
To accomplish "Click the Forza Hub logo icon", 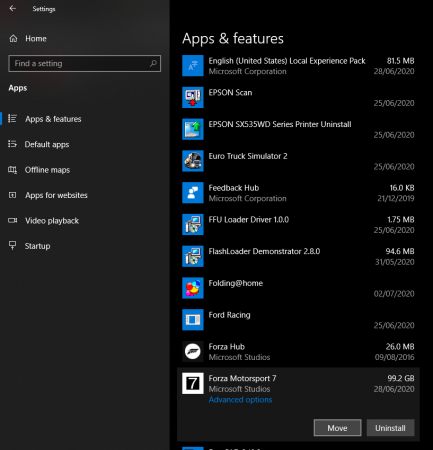I will 193,351.
